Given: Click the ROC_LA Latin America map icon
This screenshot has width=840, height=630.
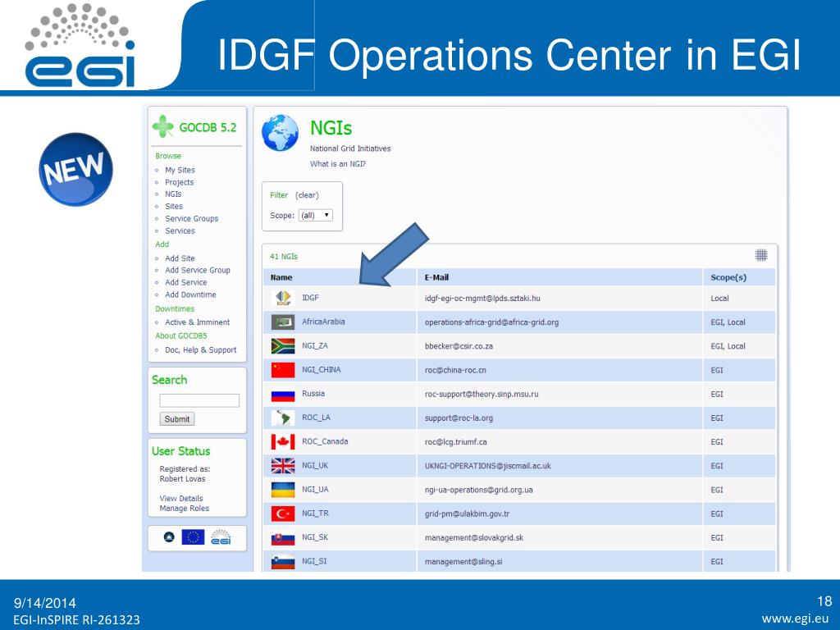Looking at the screenshot, I should tap(283, 418).
